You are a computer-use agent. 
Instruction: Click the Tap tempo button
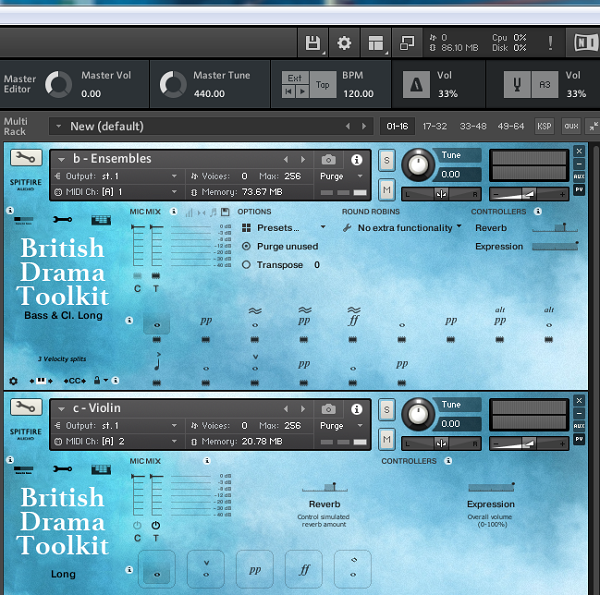(323, 84)
